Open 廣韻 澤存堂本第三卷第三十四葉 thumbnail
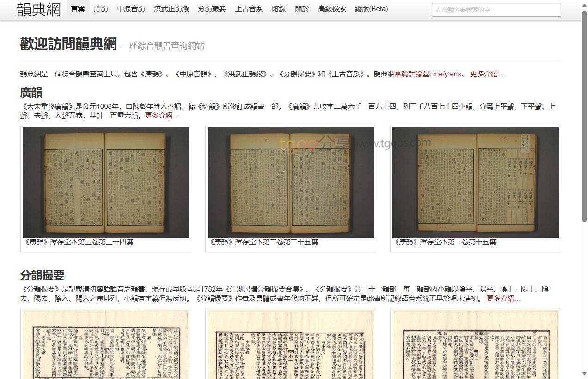 (x=106, y=183)
